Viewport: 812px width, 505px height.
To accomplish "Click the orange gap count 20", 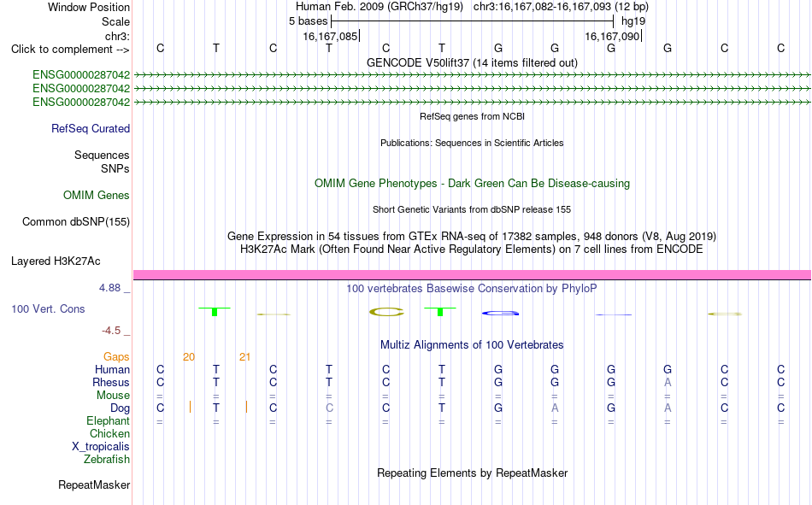I will (x=189, y=357).
